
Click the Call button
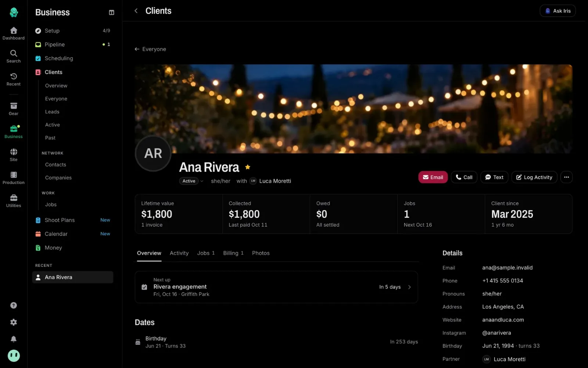tap(464, 177)
